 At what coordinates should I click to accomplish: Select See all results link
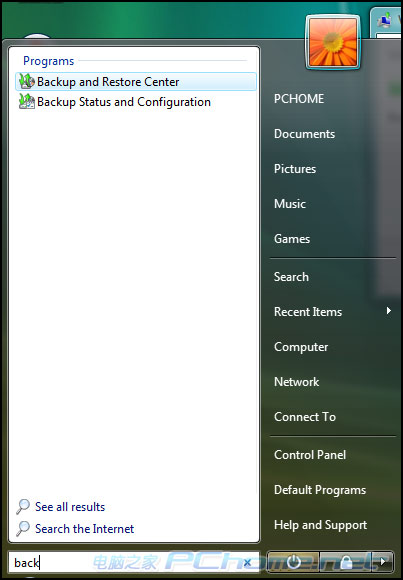point(70,507)
